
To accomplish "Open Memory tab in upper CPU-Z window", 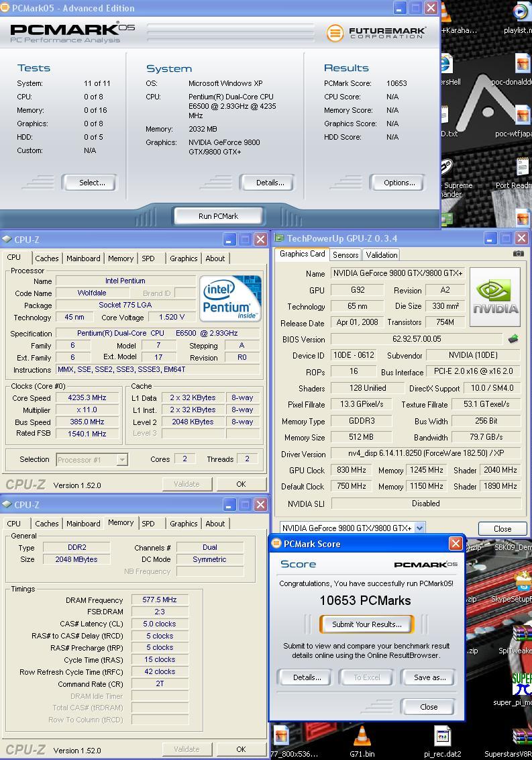I will point(121,258).
